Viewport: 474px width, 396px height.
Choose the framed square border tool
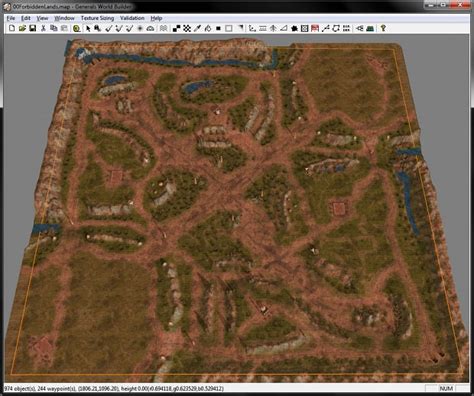pos(304,29)
